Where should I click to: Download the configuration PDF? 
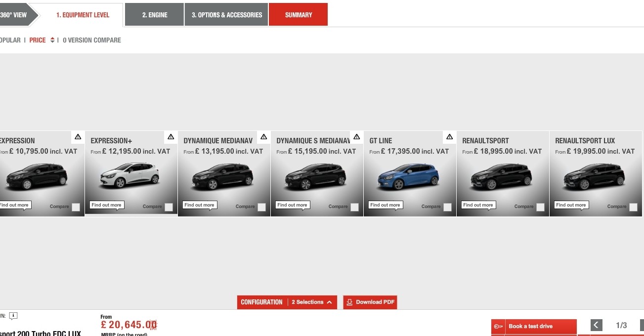tap(370, 302)
